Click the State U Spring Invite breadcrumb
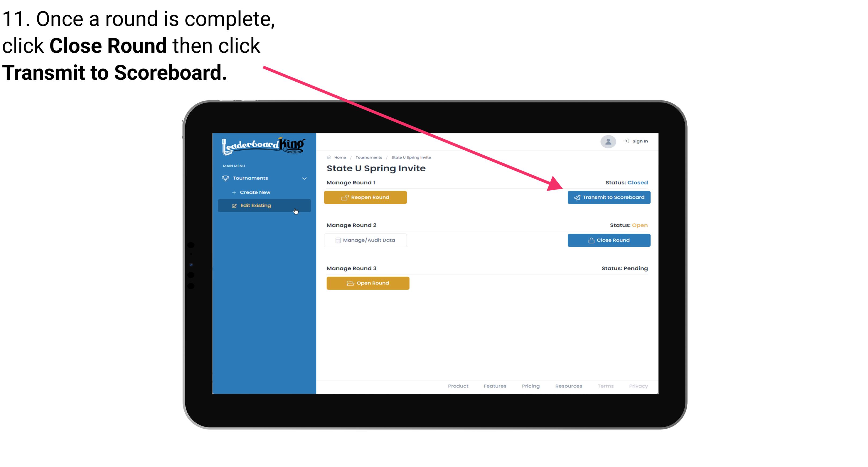 coord(411,157)
